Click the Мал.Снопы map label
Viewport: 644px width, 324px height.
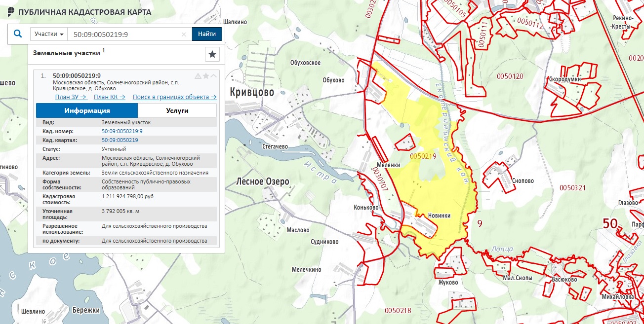[x=517, y=279]
